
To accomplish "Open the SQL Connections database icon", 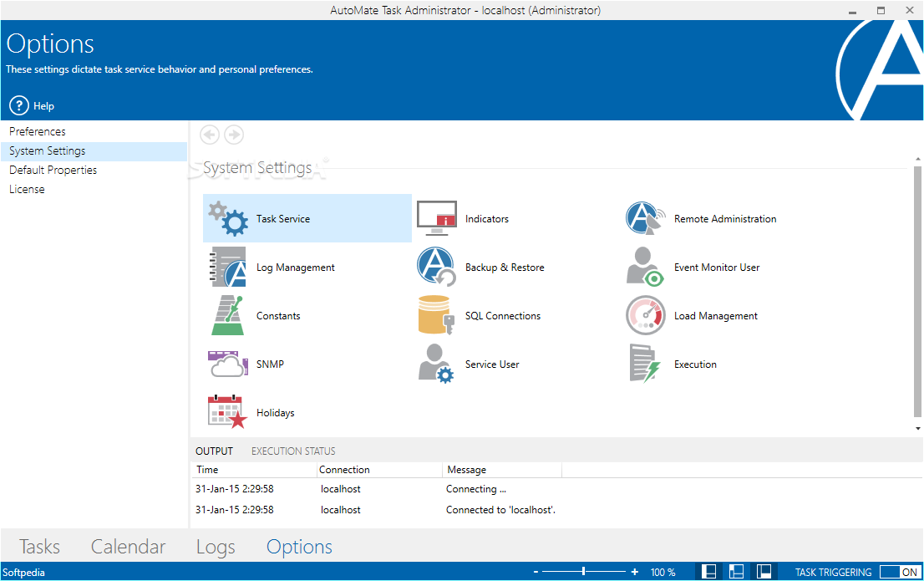I will 436,315.
